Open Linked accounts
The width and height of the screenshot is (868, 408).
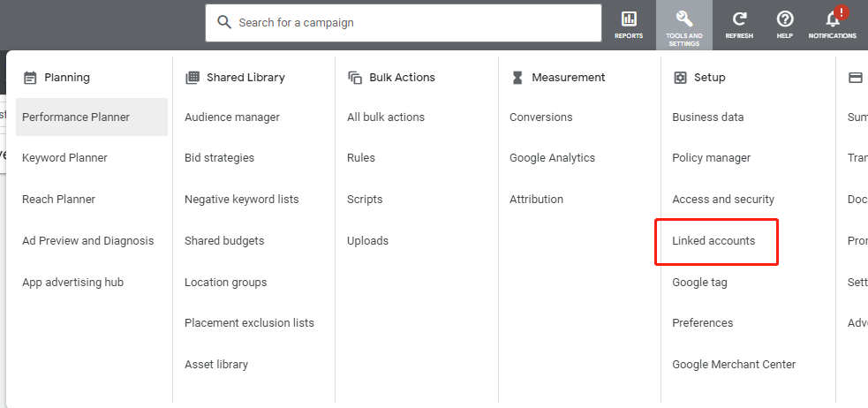[x=713, y=241]
